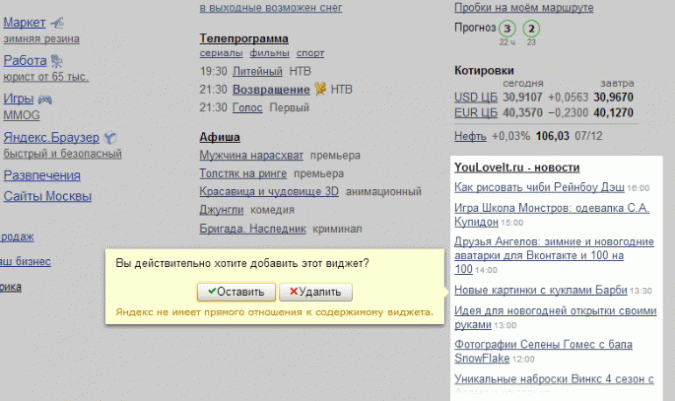This screenshot has height=401, width=675.
Task: Open Идея для новогодней открытки link
Action: pyautogui.click(x=555, y=318)
